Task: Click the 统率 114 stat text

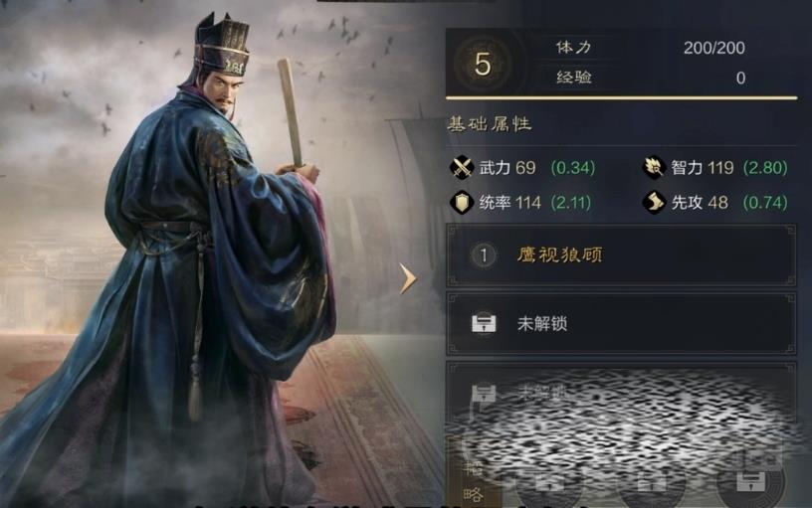Action: [509, 202]
